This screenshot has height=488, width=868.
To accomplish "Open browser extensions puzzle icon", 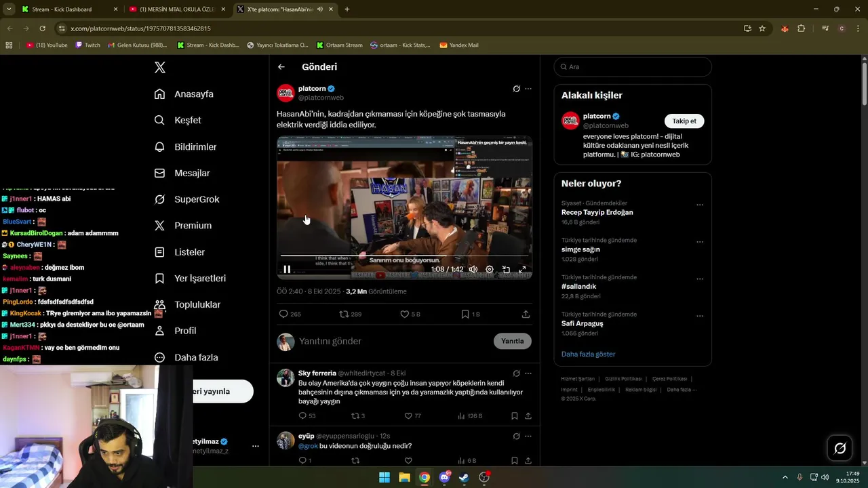I will point(802,28).
